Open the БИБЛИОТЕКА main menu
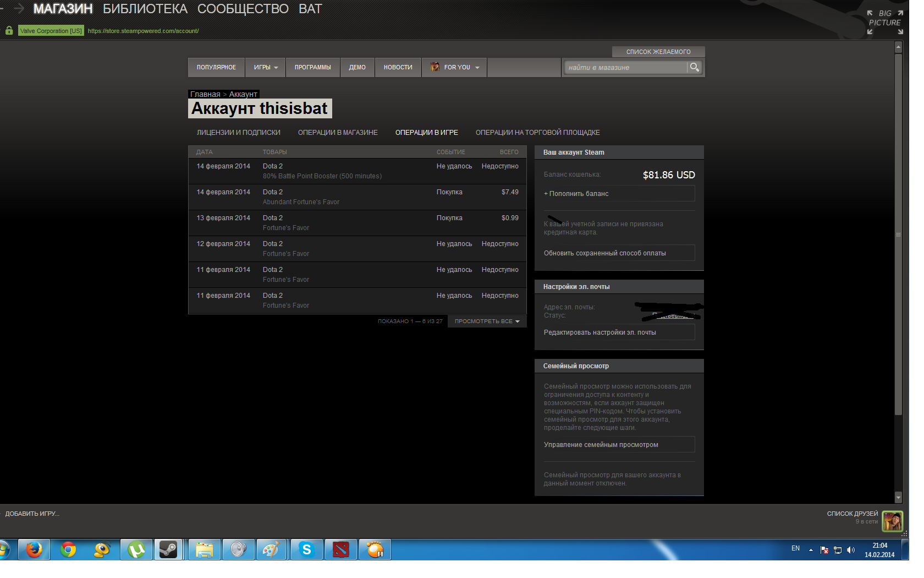The height and width of the screenshot is (578, 924). tap(145, 9)
